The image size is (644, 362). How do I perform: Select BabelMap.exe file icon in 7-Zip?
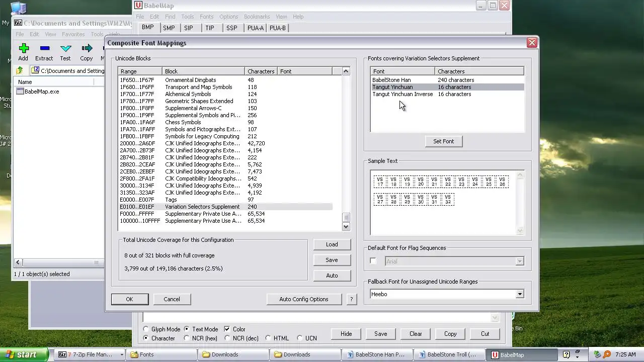tap(20, 92)
